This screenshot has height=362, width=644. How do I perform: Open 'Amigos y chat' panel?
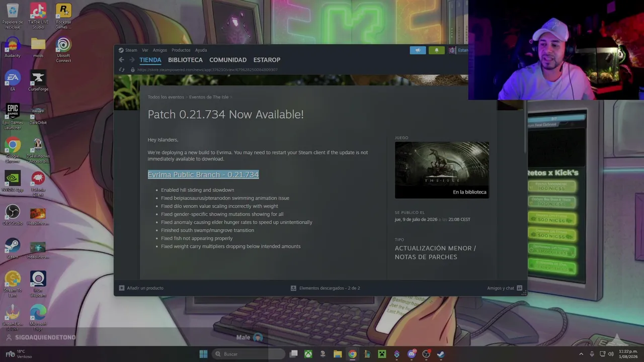501,288
